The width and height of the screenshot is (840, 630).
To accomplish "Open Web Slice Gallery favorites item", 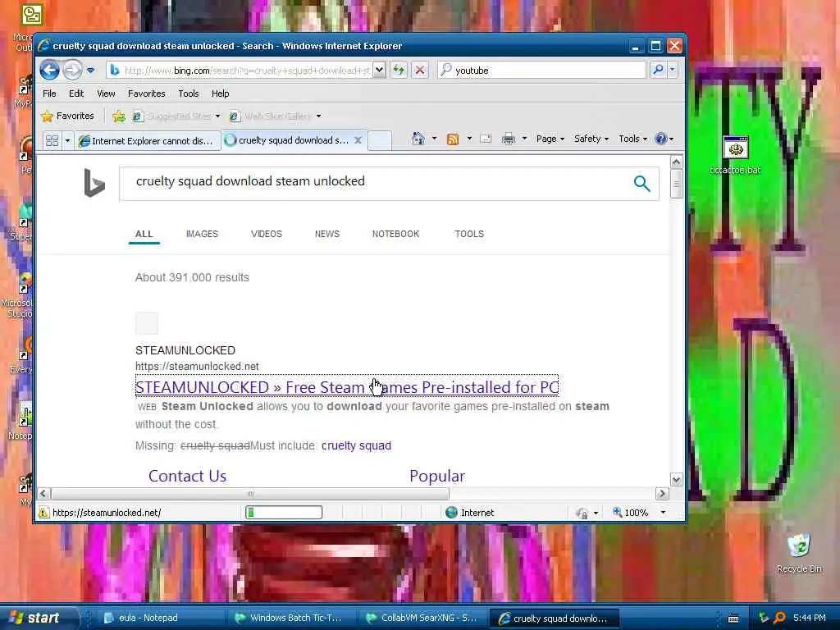I will pos(275,116).
